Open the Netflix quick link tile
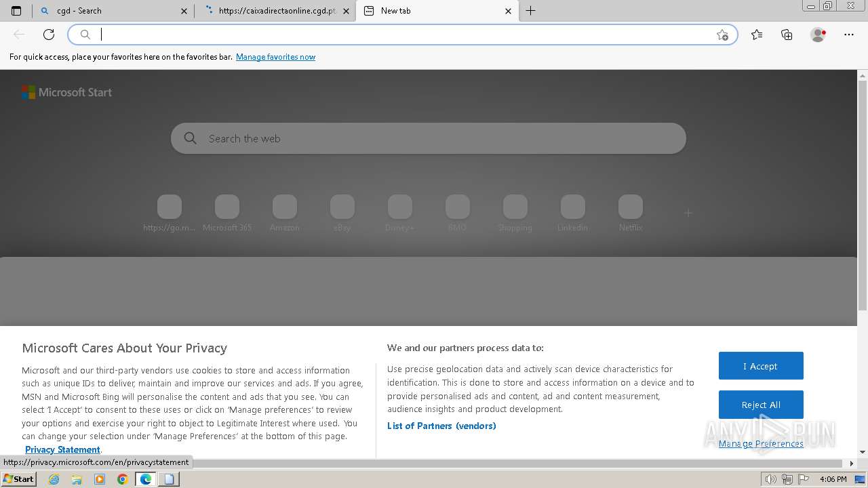This screenshot has height=488, width=868. click(631, 213)
